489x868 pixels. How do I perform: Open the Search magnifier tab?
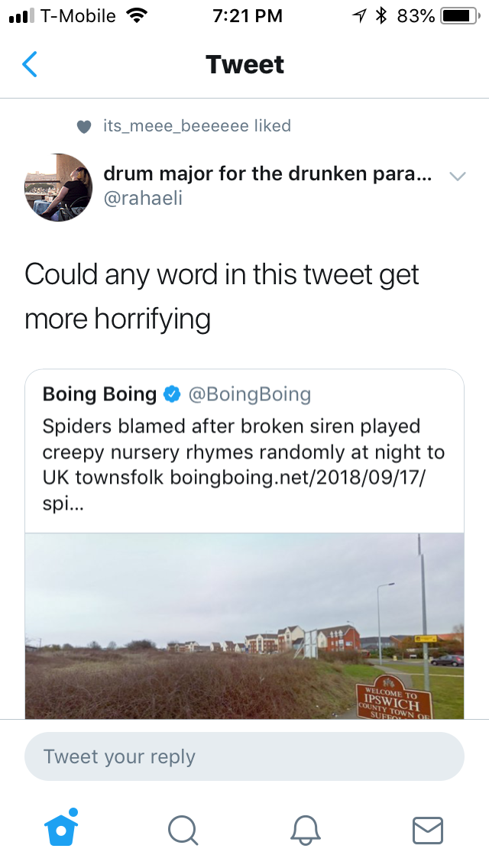click(183, 829)
